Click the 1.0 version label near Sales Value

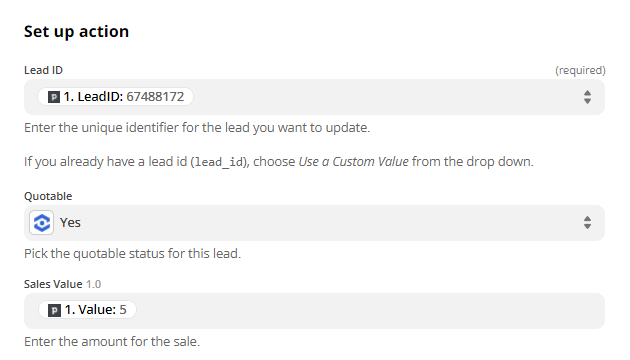click(94, 284)
